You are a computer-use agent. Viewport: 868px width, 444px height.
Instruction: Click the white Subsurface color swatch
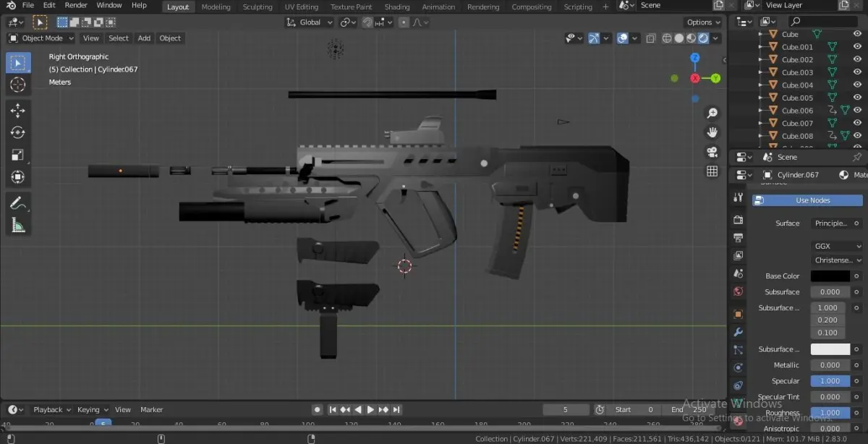click(830, 349)
